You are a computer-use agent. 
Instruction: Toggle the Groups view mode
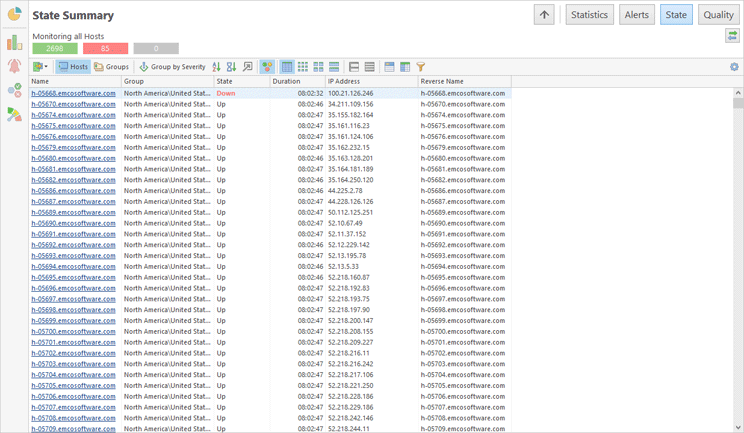click(x=111, y=67)
